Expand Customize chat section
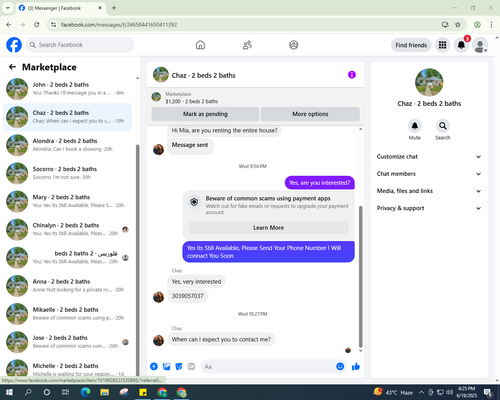Screen dimensions: 500x400 click(429, 157)
